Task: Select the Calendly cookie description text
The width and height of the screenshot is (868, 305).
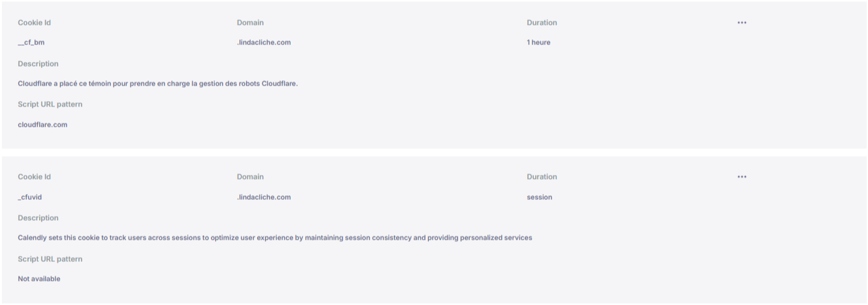Action: 275,238
